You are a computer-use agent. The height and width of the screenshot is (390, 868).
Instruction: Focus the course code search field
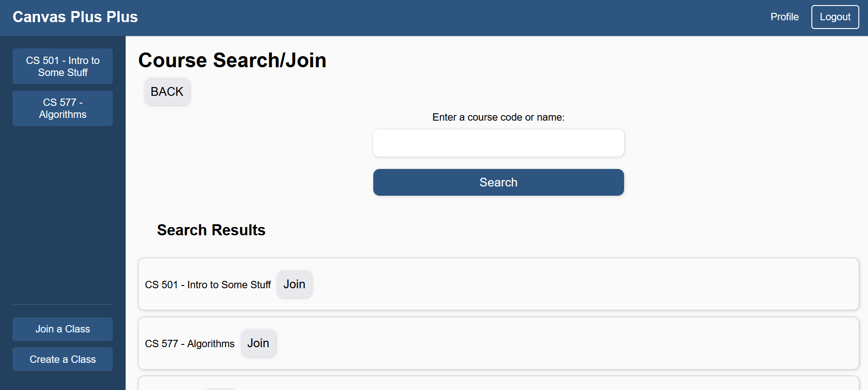498,143
